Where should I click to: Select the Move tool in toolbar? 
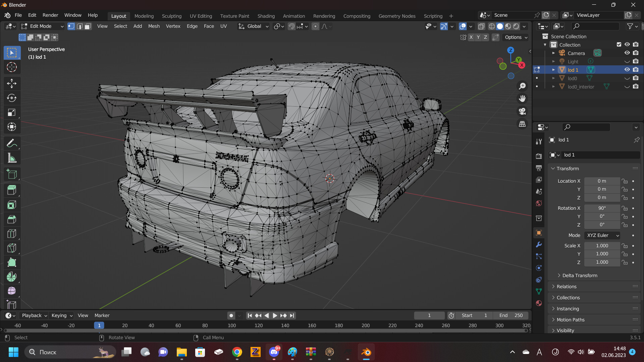pyautogui.click(x=12, y=83)
